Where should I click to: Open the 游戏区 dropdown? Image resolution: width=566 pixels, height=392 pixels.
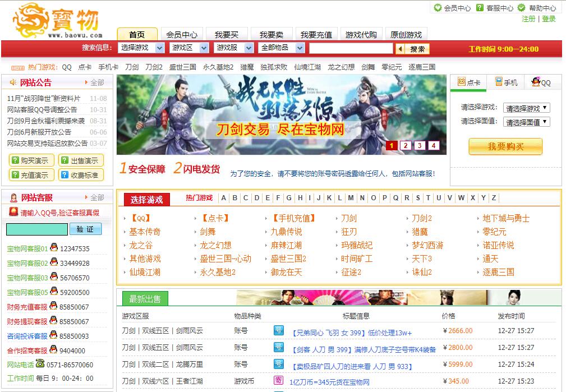(189, 48)
